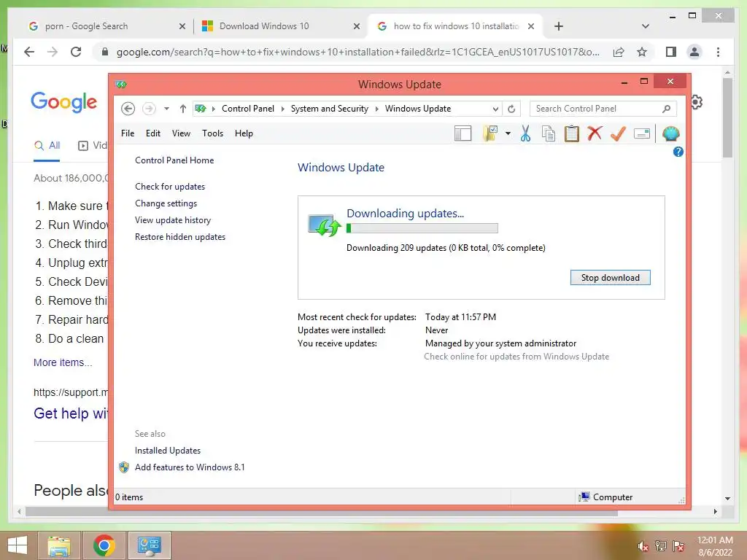This screenshot has height=560, width=747.
Task: Open a new Chrome tab
Action: point(559,26)
